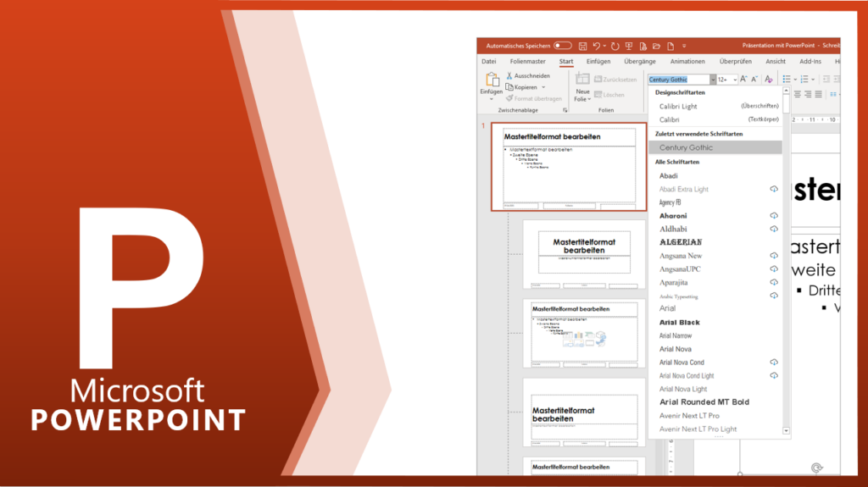Download Abadi Extra Light via cloud icon
This screenshot has width=868, height=487.
click(773, 189)
